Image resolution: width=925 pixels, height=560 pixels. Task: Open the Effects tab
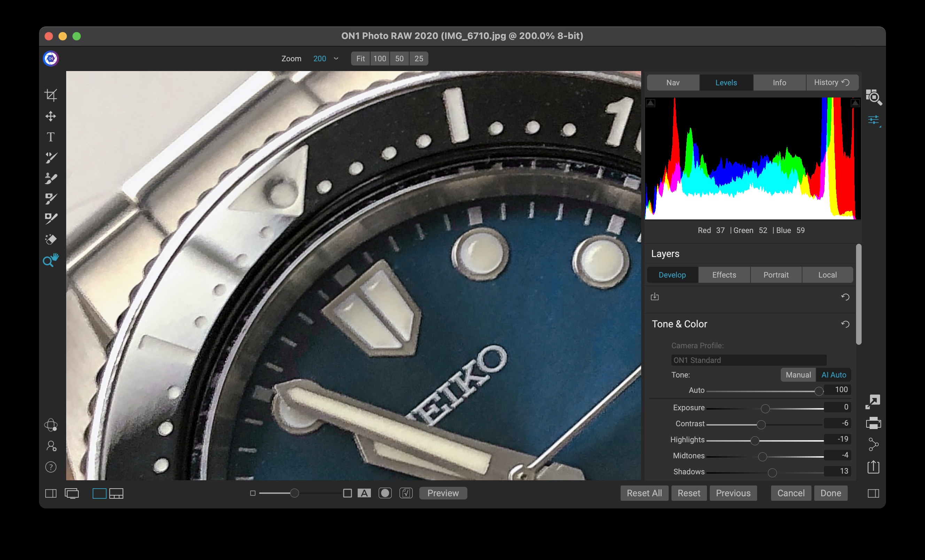pyautogui.click(x=724, y=275)
